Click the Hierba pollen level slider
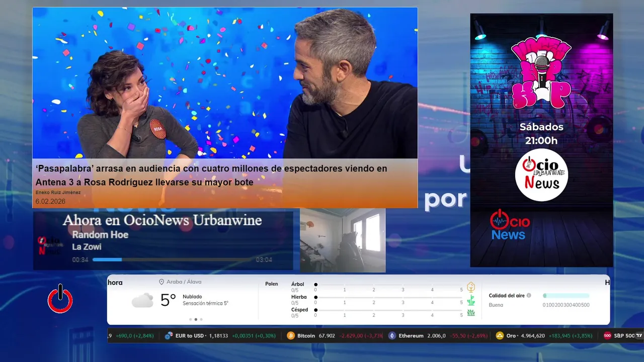This screenshot has width=644, height=362. pos(388,298)
